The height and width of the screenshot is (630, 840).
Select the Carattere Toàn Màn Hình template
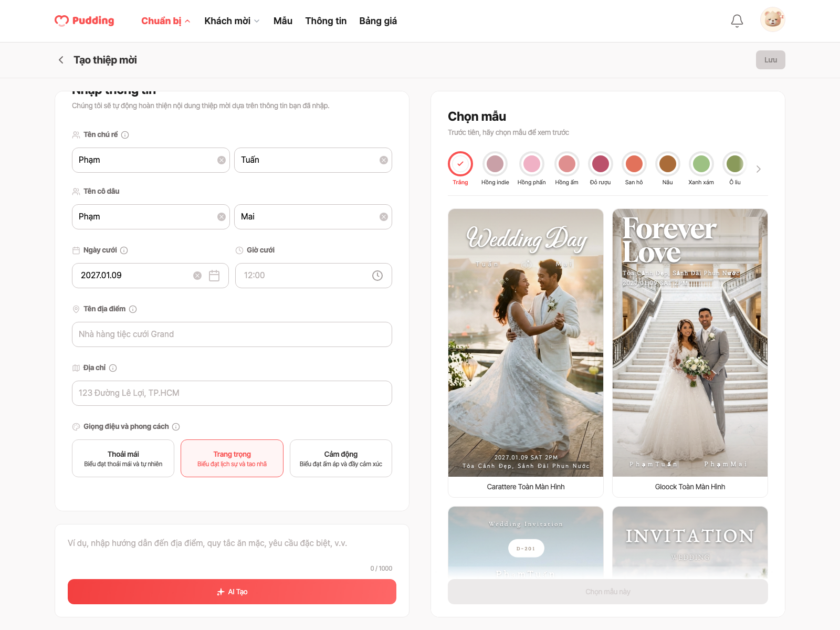526,353
